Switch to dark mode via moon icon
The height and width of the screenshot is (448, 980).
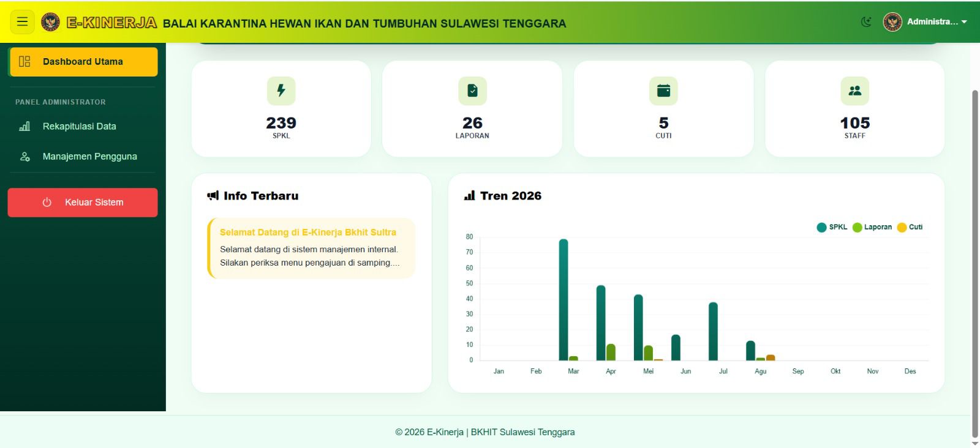point(866,22)
